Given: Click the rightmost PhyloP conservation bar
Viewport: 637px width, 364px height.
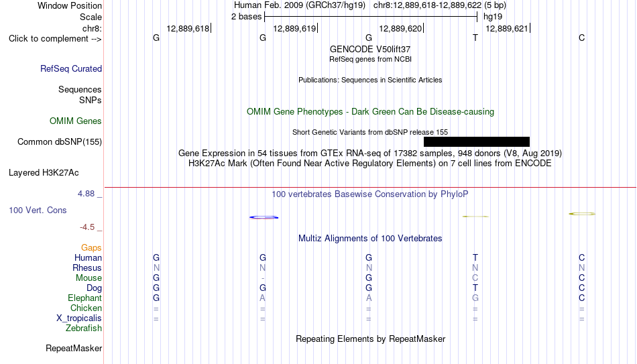Looking at the screenshot, I should point(582,214).
